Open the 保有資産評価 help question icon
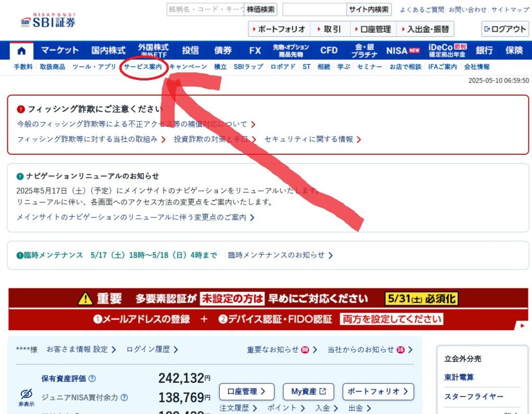The width and height of the screenshot is (532, 414). [x=92, y=378]
